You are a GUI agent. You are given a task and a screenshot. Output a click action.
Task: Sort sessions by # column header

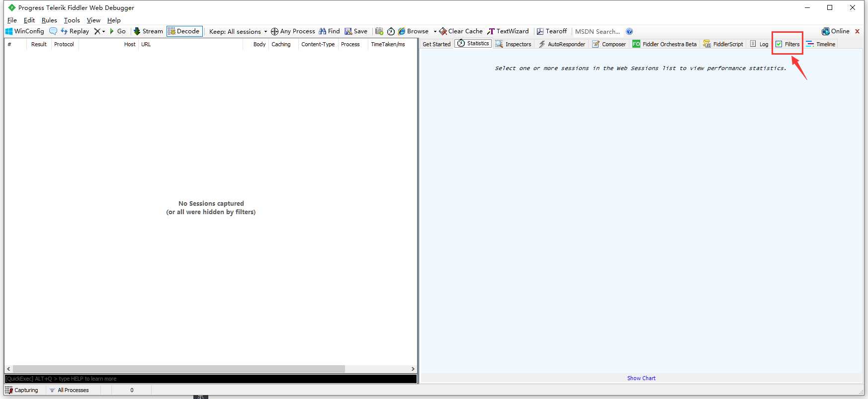15,44
